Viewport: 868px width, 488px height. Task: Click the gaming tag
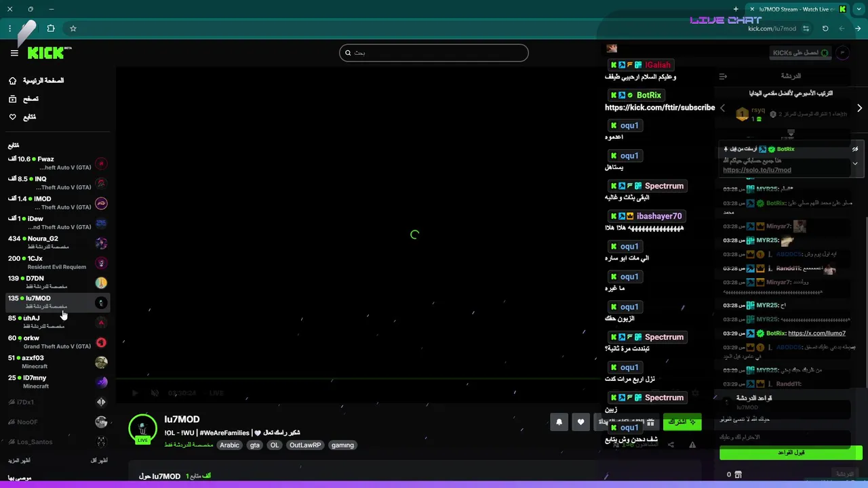342,445
